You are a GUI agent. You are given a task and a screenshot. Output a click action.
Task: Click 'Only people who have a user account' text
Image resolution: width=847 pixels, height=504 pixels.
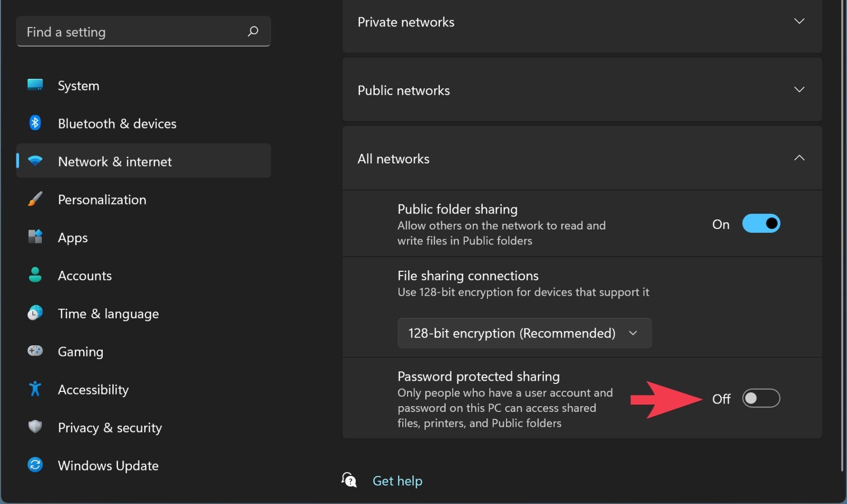[x=505, y=408]
